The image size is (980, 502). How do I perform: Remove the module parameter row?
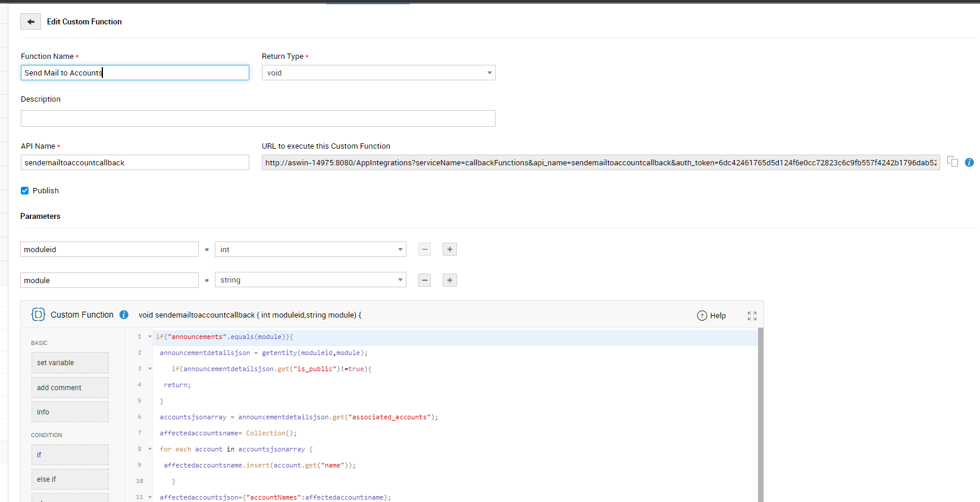[424, 280]
